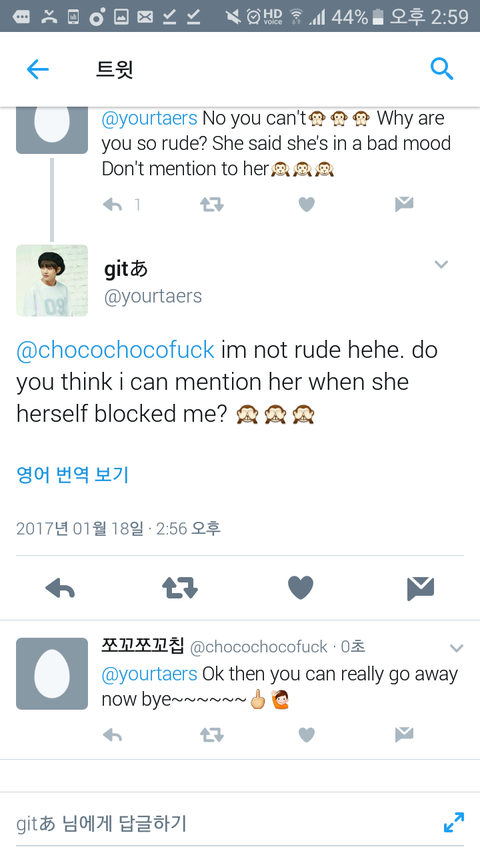Like the main tweet with heart icon
The width and height of the screenshot is (480, 853).
300,588
